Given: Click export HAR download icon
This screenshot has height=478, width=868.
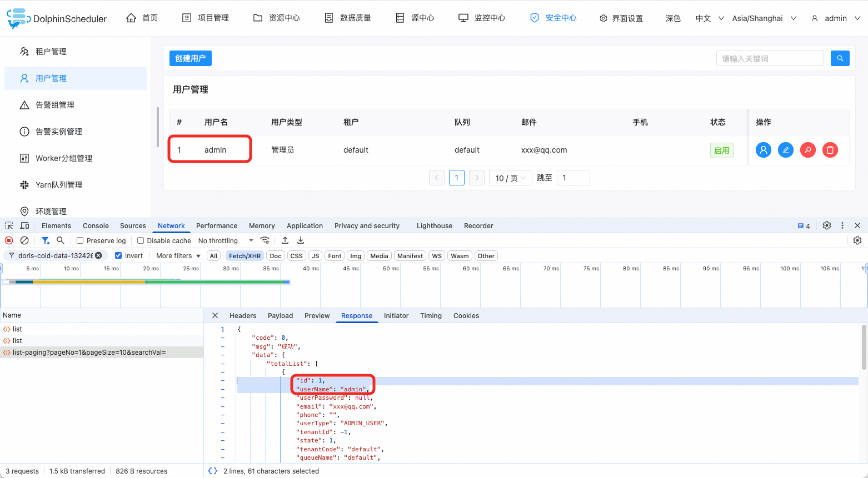Looking at the screenshot, I should 301,240.
